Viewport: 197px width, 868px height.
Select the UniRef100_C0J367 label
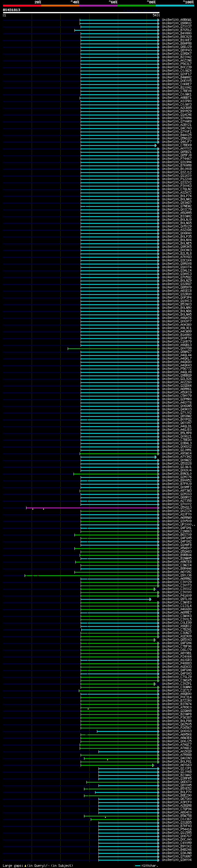pos(176,819)
